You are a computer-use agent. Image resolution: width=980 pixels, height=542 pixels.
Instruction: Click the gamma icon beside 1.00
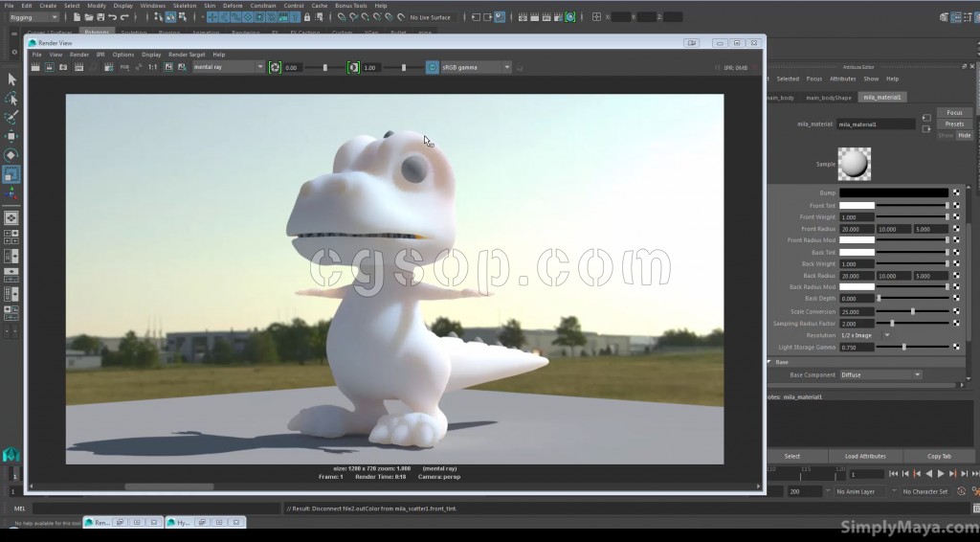tap(353, 67)
